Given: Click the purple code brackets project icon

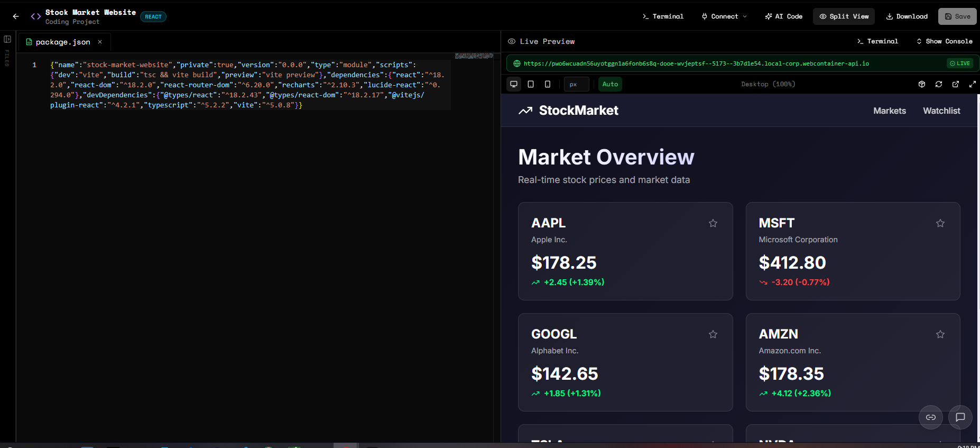Looking at the screenshot, I should coord(36,16).
